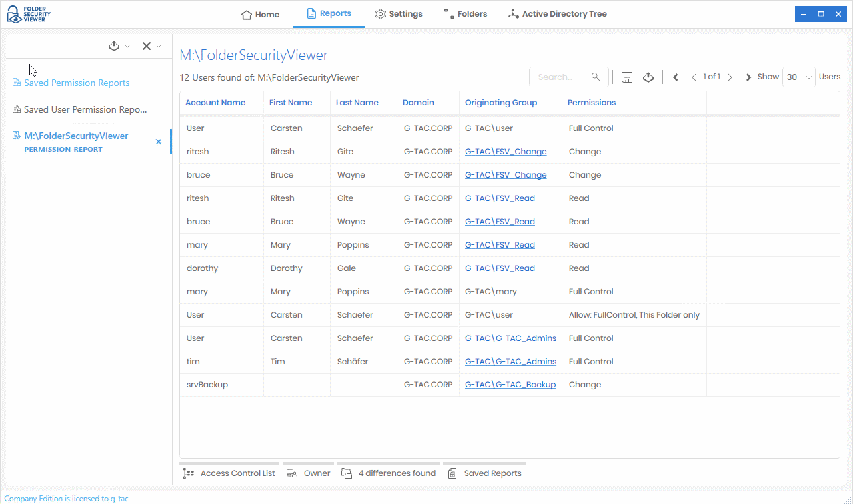Go to the last page of results
The width and height of the screenshot is (853, 504).
click(x=748, y=77)
